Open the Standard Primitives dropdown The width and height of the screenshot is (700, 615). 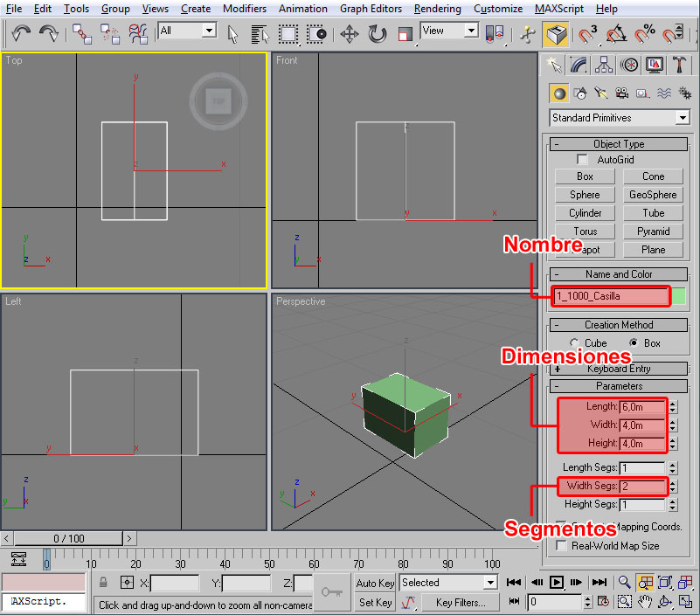(619, 118)
